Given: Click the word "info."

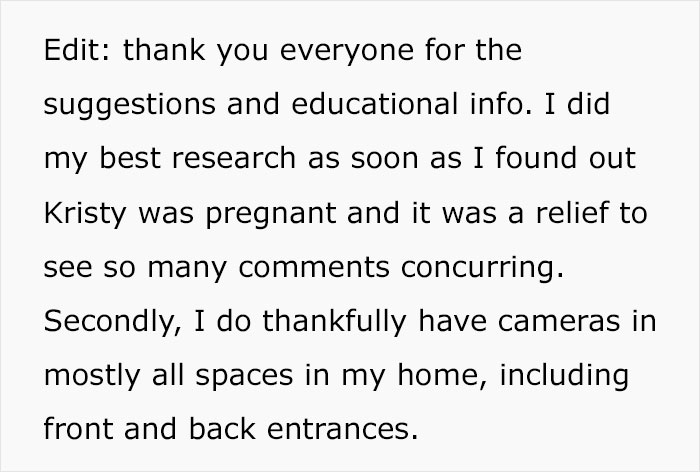Looking at the screenshot, I should [501, 104].
